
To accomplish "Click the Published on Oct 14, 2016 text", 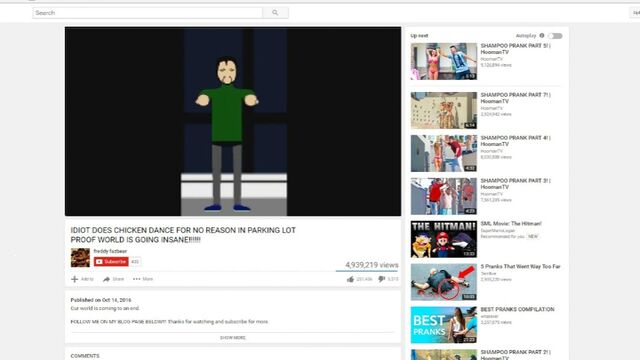I will pyautogui.click(x=101, y=300).
